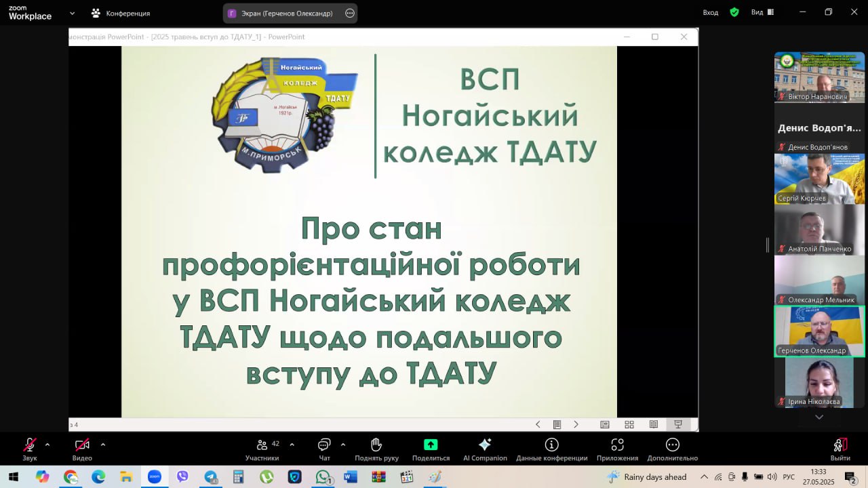The height and width of the screenshot is (488, 868).
Task: Start screen sharing with Поделиться
Action: [x=431, y=449]
